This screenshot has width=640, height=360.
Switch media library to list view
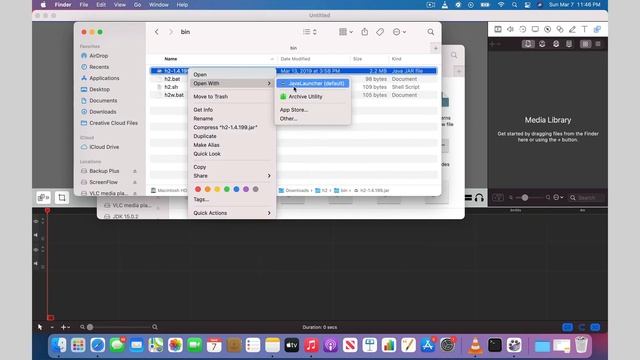[x=598, y=44]
